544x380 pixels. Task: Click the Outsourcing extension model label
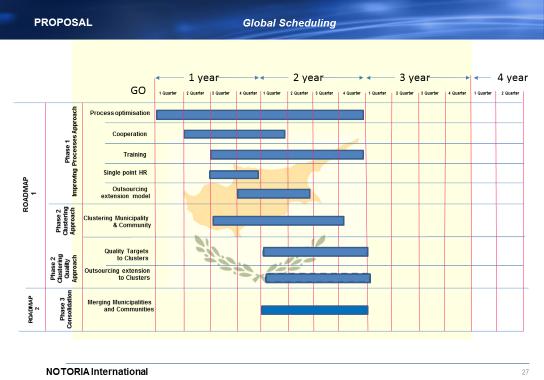pos(126,193)
